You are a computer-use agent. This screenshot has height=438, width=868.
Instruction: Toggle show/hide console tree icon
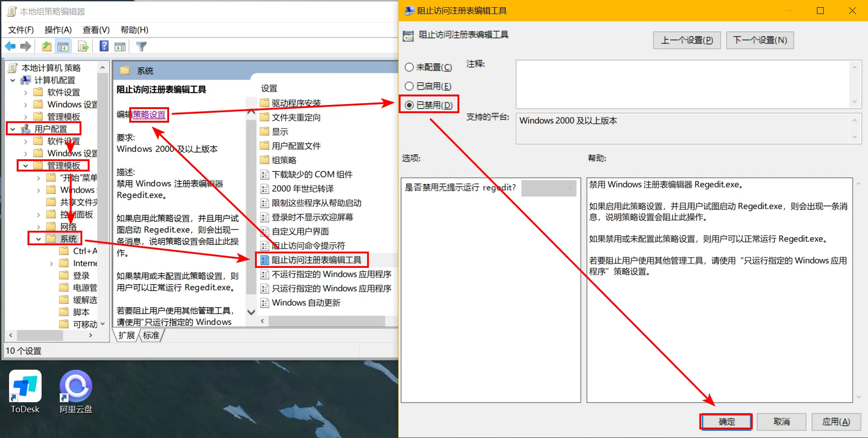point(63,46)
